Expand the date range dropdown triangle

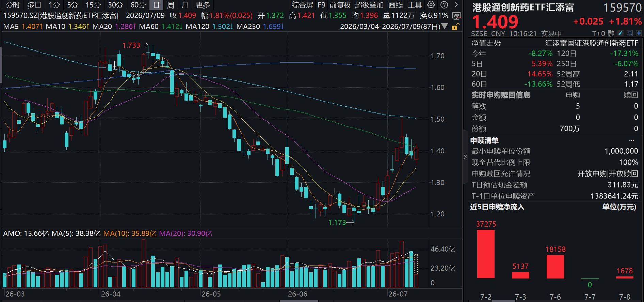pyautogui.click(x=445, y=26)
